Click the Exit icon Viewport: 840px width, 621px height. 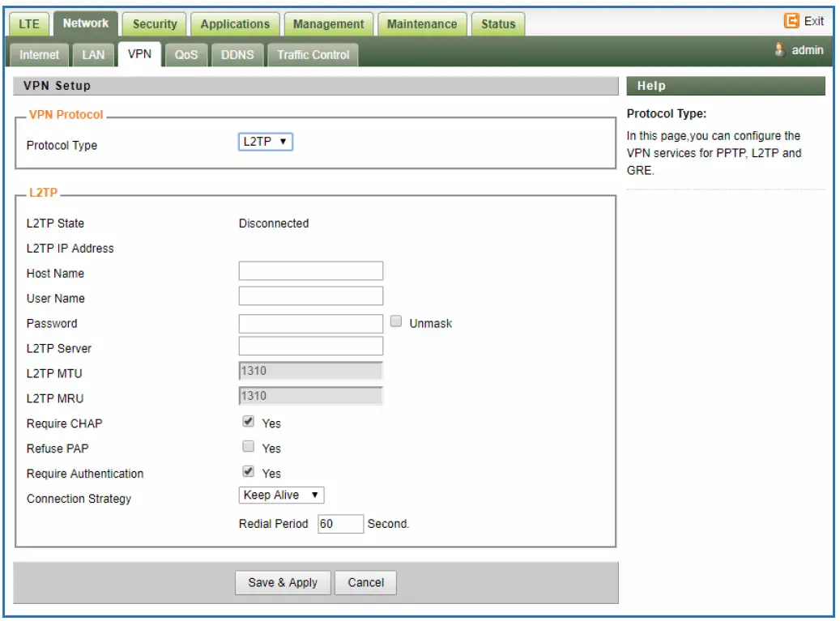tap(791, 21)
